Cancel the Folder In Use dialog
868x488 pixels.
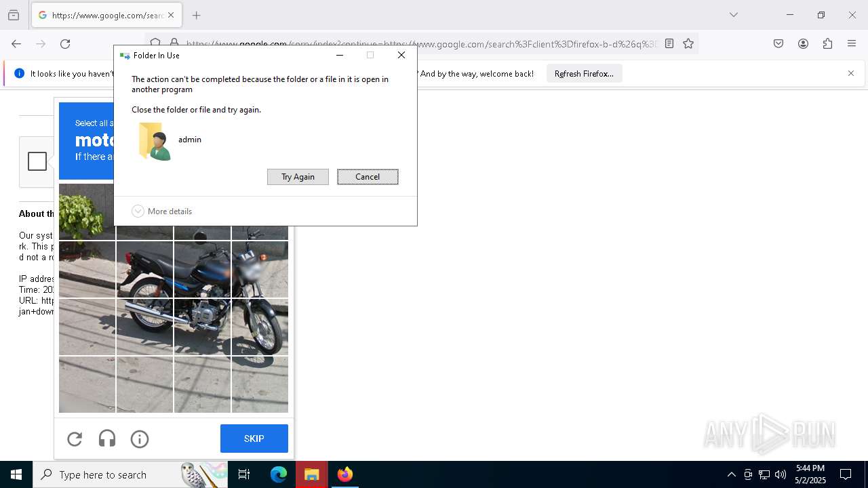368,177
